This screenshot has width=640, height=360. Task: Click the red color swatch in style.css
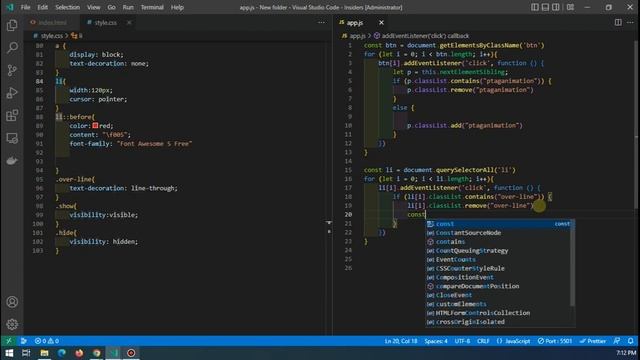point(95,126)
